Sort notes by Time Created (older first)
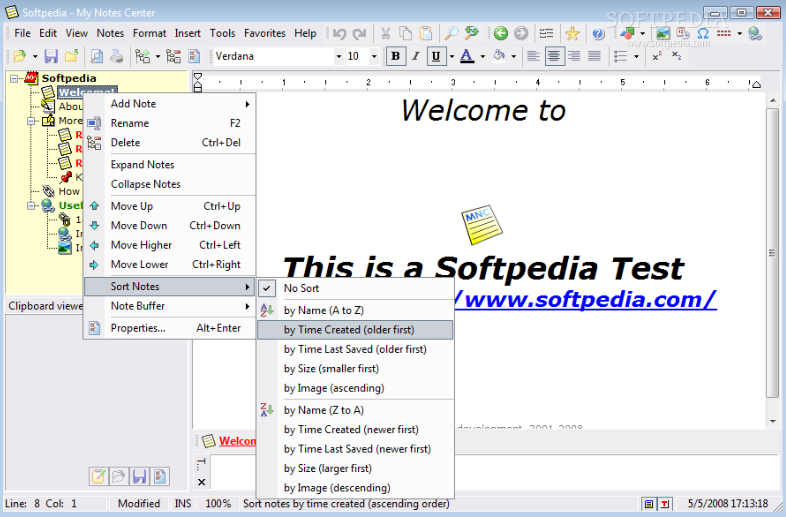The width and height of the screenshot is (786, 517). [x=355, y=330]
